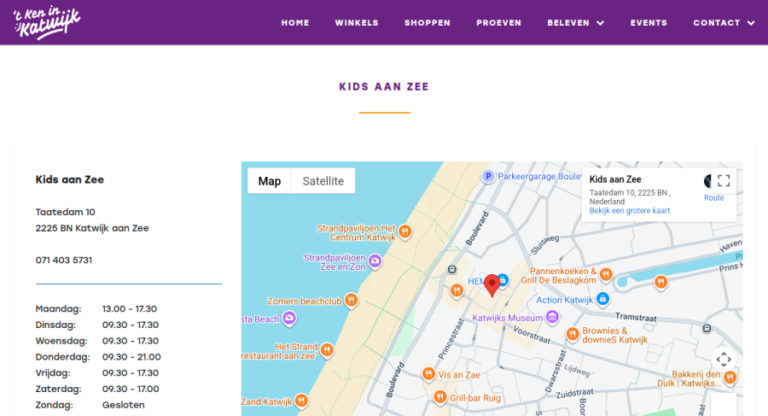Open the Home menu item
768x416 pixels.
[x=295, y=23]
